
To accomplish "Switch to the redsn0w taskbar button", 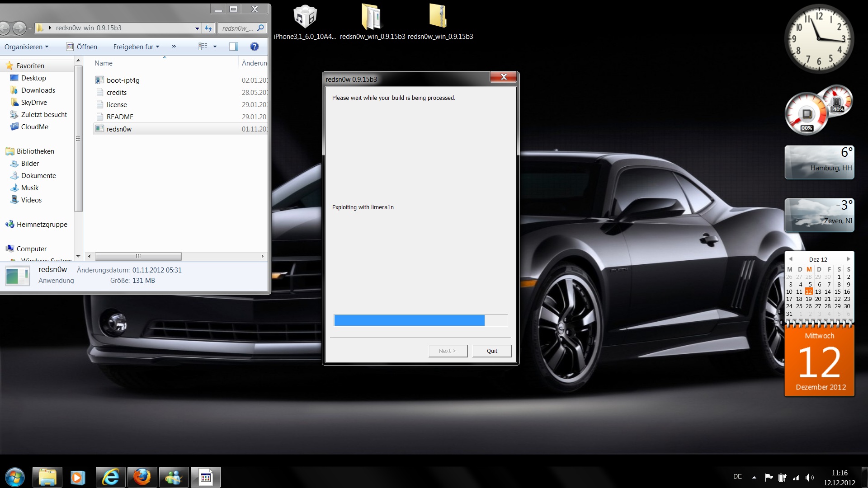I will [x=205, y=477].
